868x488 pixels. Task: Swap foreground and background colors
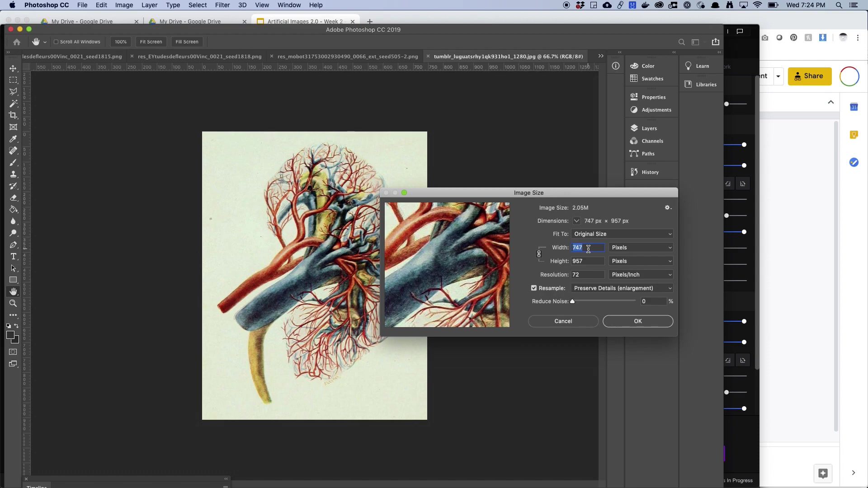[16, 325]
